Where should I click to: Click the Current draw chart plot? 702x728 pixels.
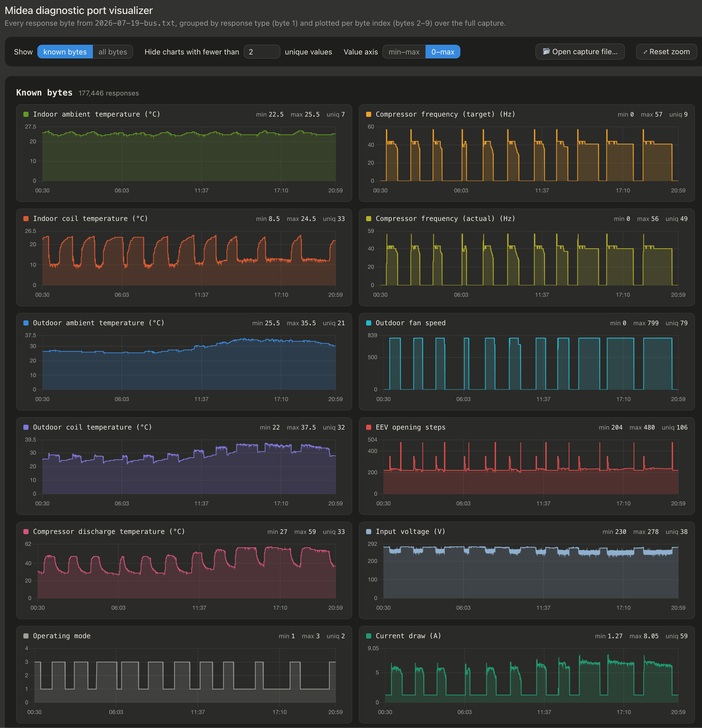coord(532,676)
